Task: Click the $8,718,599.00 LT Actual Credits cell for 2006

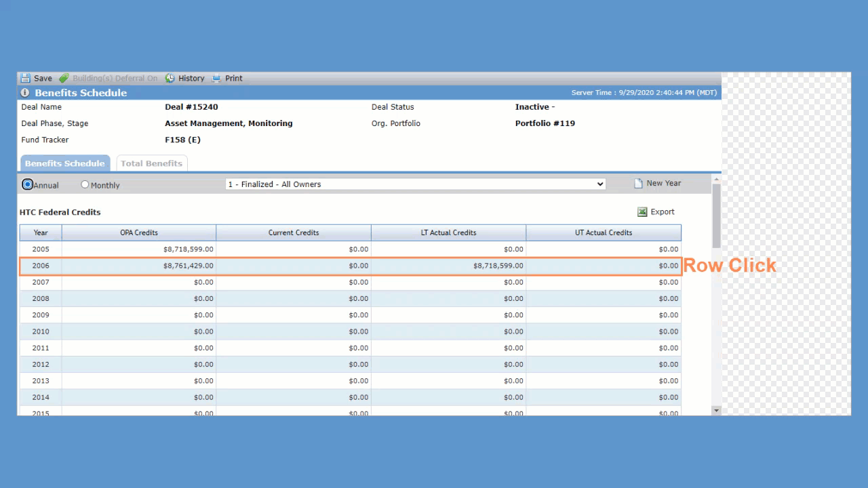Action: click(x=448, y=266)
